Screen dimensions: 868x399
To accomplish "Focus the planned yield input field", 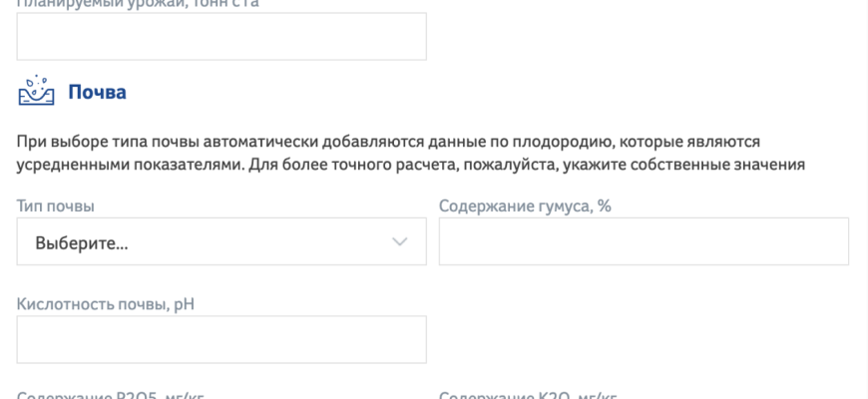I will coord(221,36).
